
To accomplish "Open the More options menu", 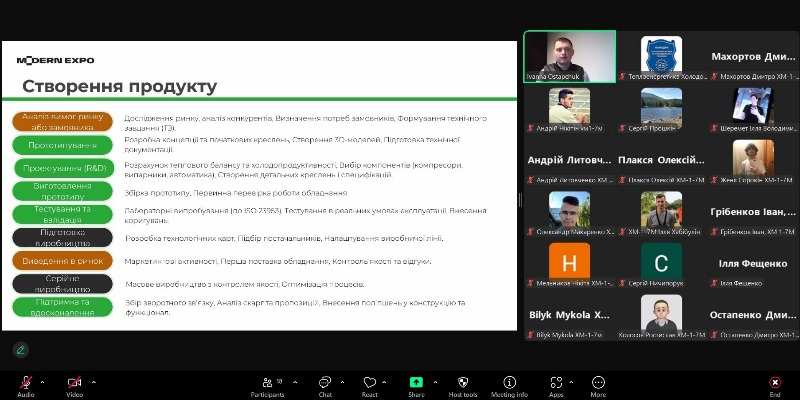I will (x=598, y=386).
